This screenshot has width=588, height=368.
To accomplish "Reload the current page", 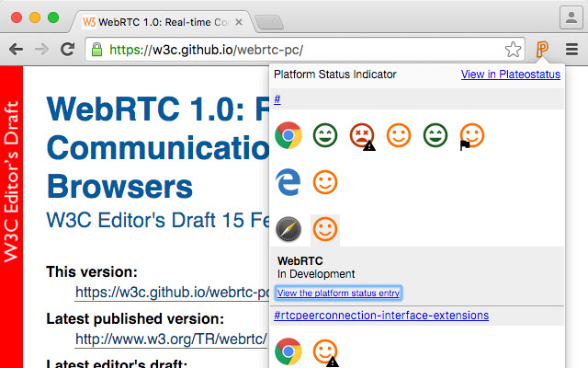I will coord(67,50).
